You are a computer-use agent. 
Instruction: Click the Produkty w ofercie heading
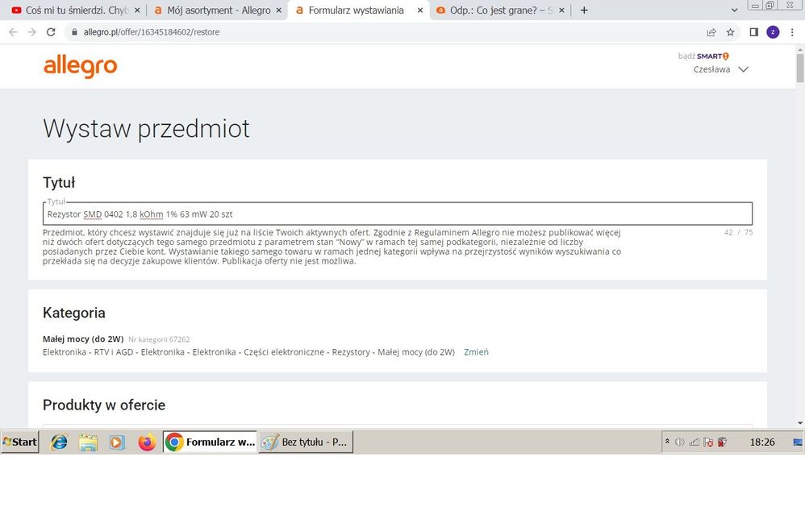point(104,405)
